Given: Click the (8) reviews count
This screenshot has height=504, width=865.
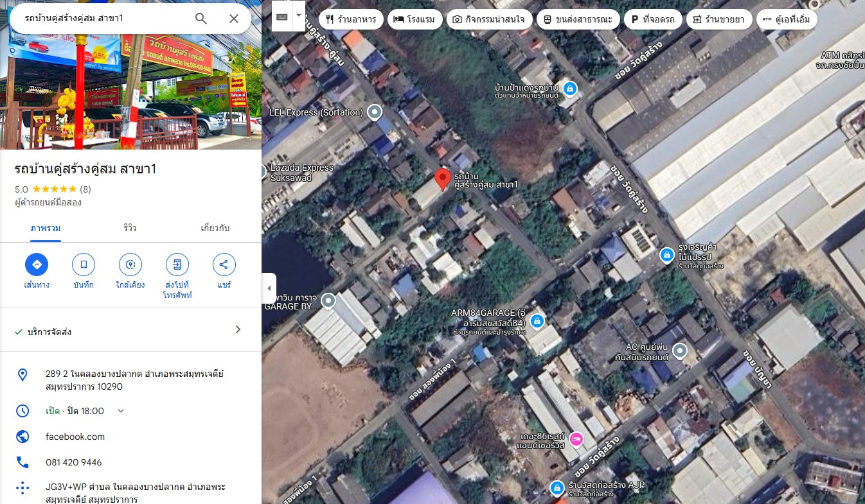Looking at the screenshot, I should [85, 189].
